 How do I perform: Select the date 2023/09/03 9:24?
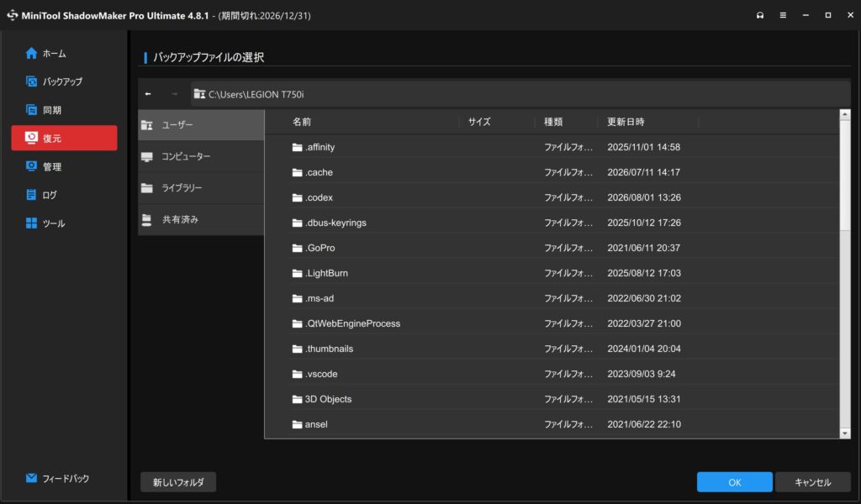(642, 374)
